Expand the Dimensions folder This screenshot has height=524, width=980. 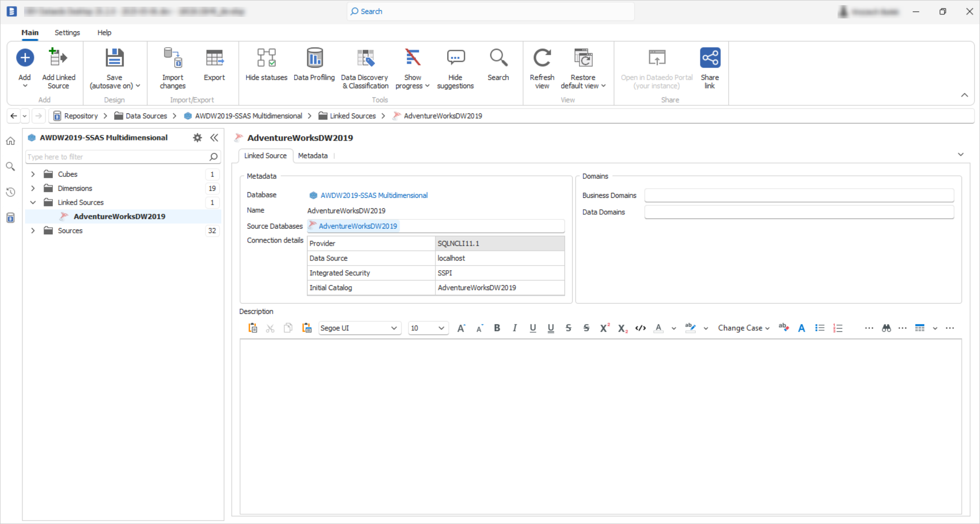coord(33,188)
